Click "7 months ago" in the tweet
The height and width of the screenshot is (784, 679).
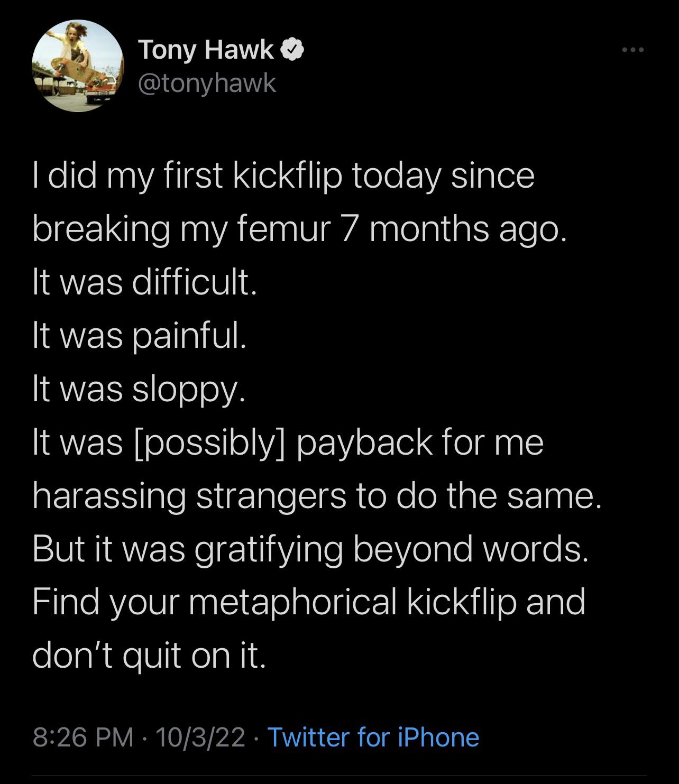[456, 229]
